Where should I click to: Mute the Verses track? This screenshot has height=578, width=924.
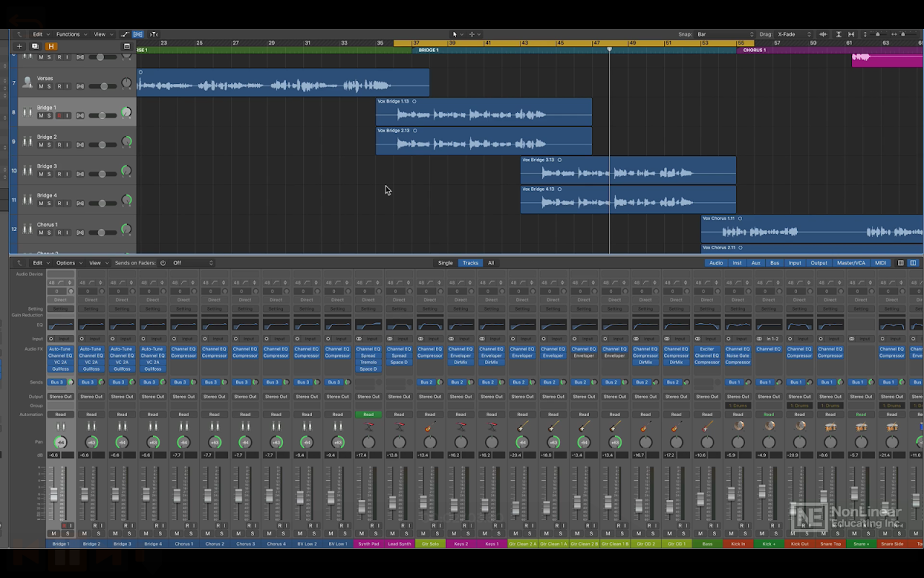click(x=40, y=87)
